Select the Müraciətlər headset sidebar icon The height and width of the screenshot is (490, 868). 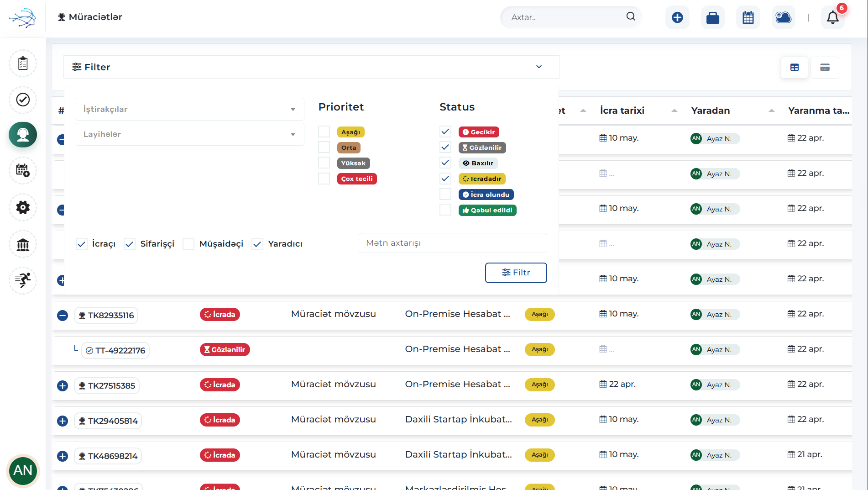(x=23, y=135)
